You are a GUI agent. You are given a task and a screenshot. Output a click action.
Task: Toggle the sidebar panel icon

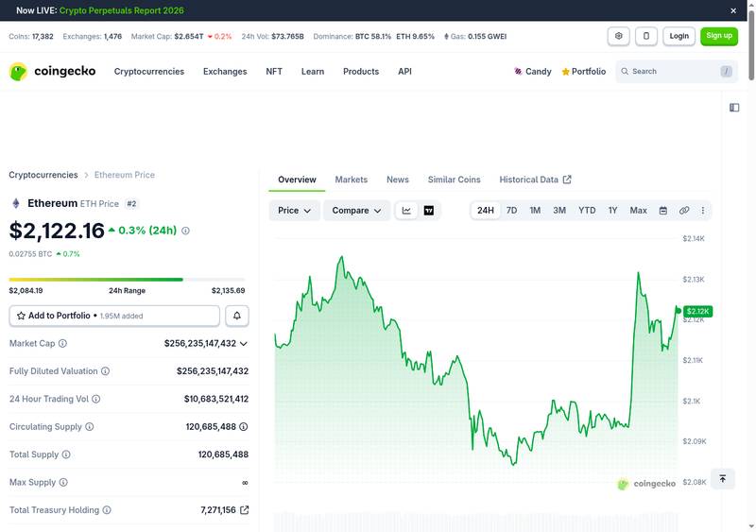734,108
